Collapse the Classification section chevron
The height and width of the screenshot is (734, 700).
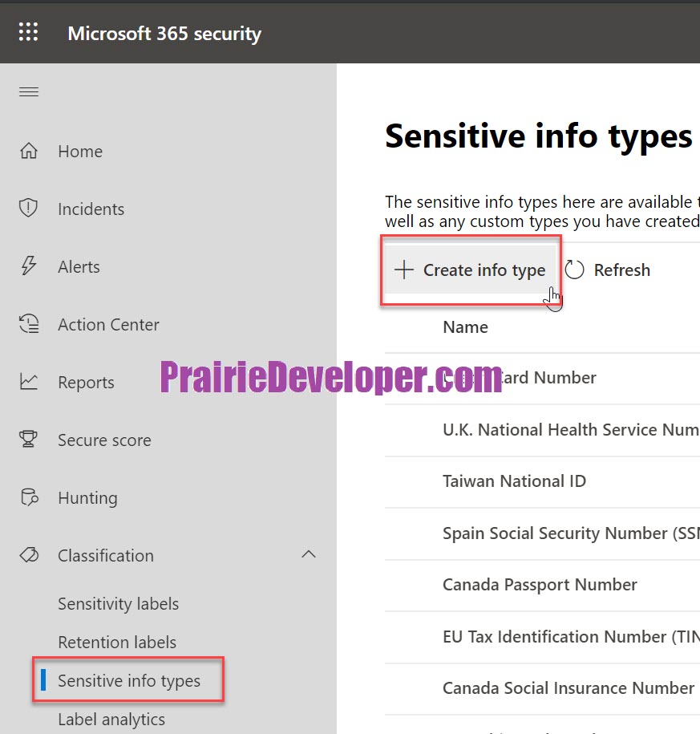(309, 555)
